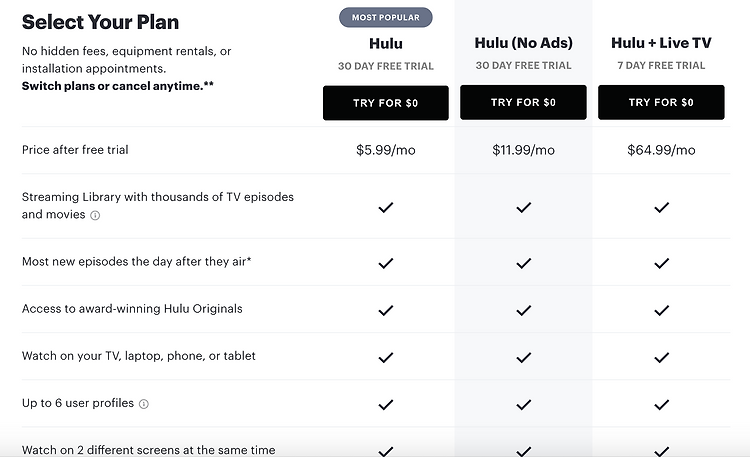
Task: Click Hulu checkmark for new episodes row
Action: (386, 263)
